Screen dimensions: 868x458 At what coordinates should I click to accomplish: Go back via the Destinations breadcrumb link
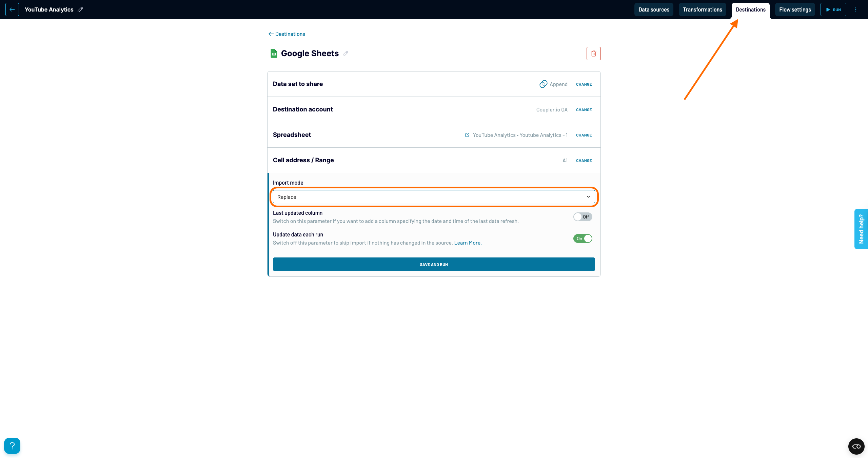pos(287,34)
